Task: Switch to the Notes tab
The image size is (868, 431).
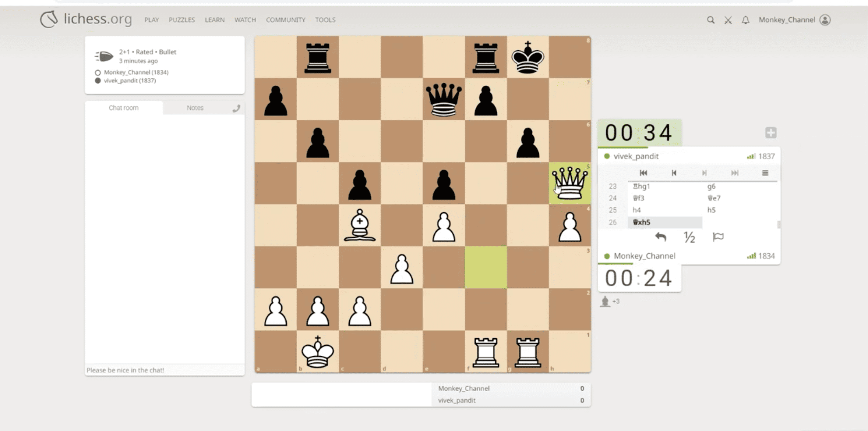Action: coord(195,108)
